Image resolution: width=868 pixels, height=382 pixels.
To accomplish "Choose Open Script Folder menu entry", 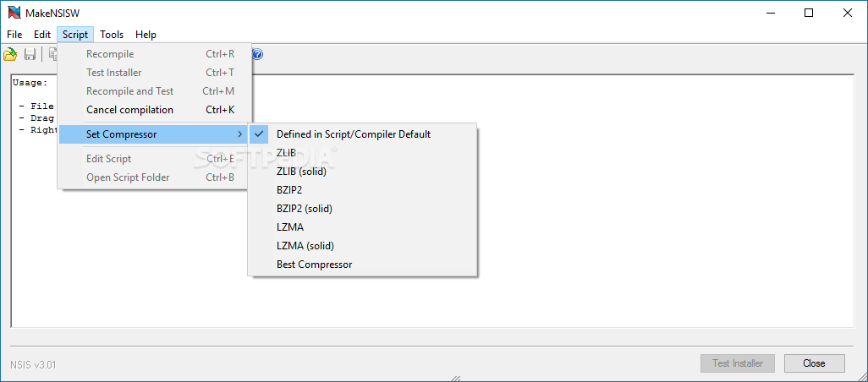I will pos(155,177).
